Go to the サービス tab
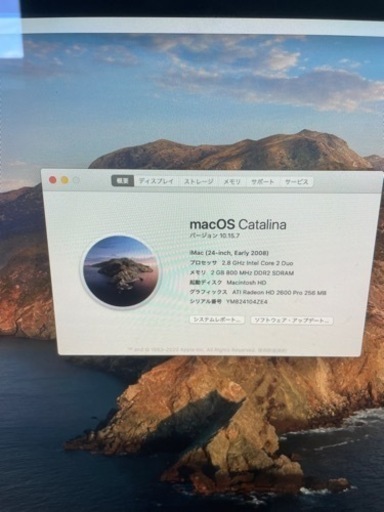384x512 pixels. 296,182
